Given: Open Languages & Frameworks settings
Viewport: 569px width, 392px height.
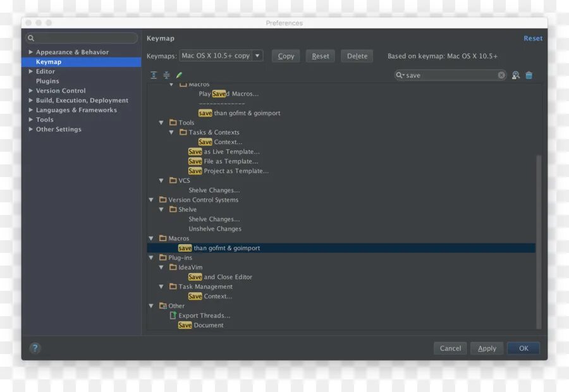Looking at the screenshot, I should [76, 109].
